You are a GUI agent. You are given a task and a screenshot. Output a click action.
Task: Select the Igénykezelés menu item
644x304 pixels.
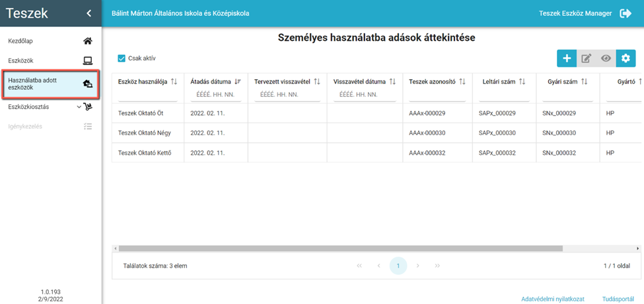[x=50, y=127]
